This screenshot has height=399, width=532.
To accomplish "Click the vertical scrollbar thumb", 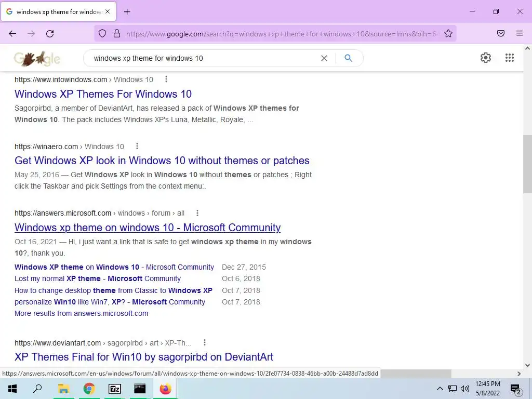I will point(527,164).
